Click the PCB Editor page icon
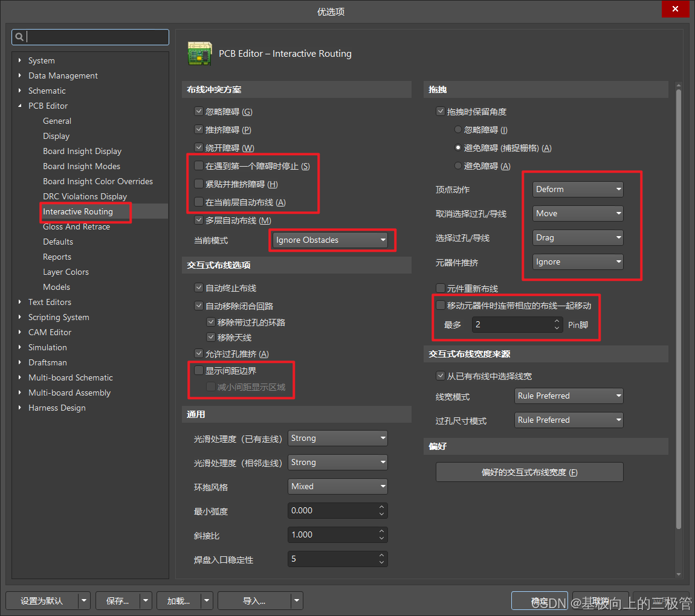 point(200,54)
